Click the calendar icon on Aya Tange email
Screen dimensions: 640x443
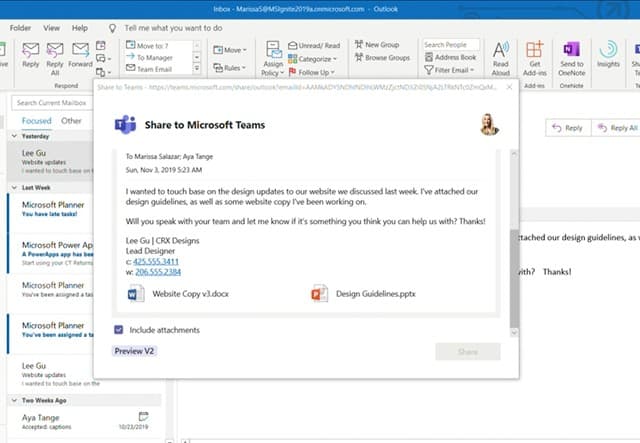click(x=143, y=416)
